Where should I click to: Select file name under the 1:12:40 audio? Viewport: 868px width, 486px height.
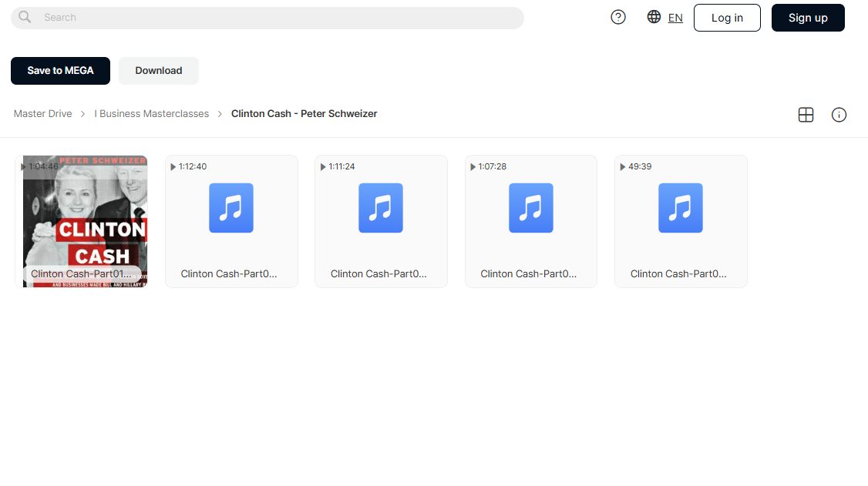coord(229,273)
